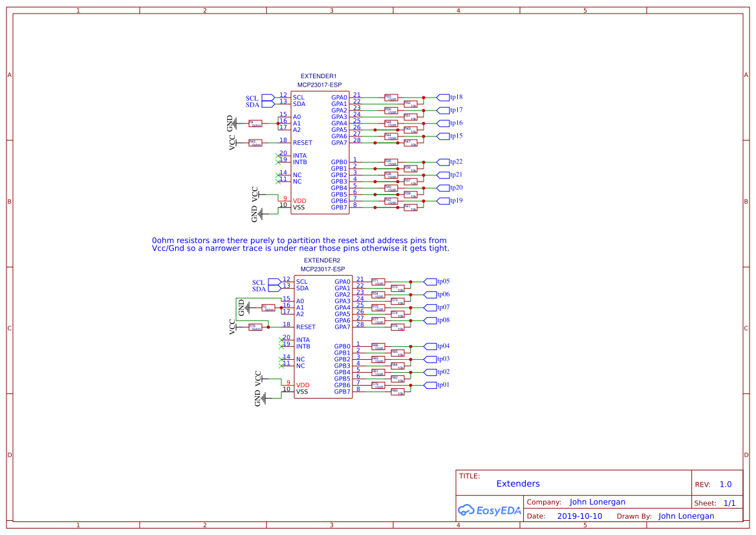Select the blue 0ohm resistors note text
The image size is (756, 535).
point(299,244)
